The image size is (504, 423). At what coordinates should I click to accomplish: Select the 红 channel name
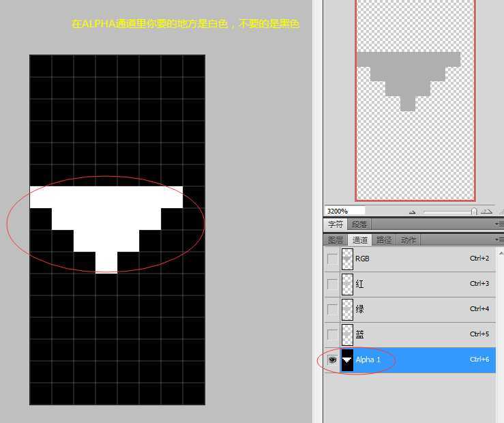pyautogui.click(x=359, y=284)
